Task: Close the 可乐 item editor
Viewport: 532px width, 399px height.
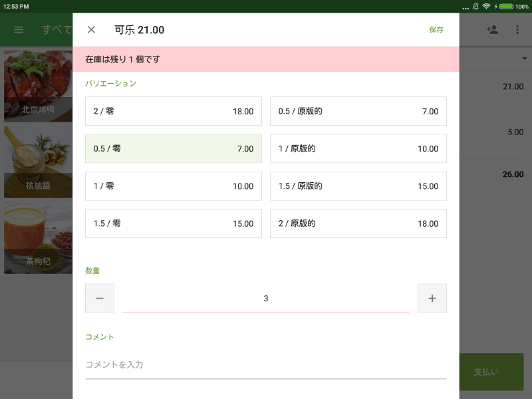Action: [90, 29]
